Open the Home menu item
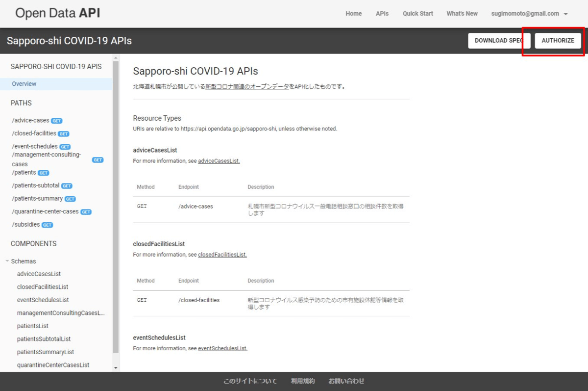The image size is (588, 391). [354, 14]
